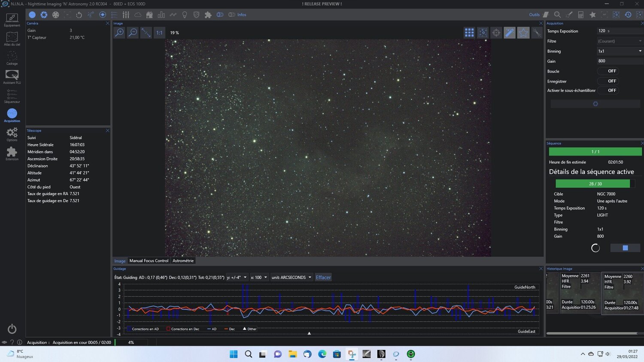Open the Atlas du ciel panel
The height and width of the screenshot is (362, 644).
(12, 39)
